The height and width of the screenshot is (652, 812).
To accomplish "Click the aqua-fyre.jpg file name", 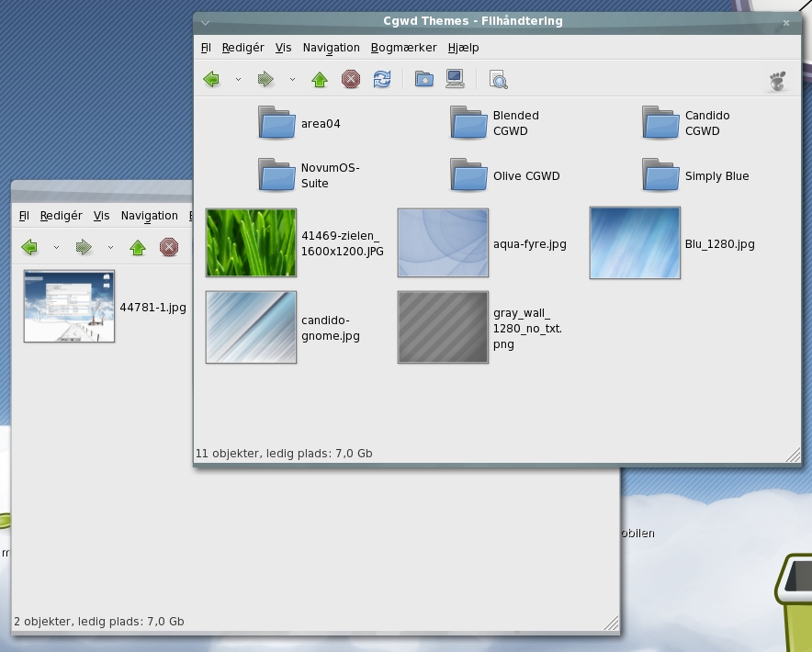I will [x=530, y=244].
